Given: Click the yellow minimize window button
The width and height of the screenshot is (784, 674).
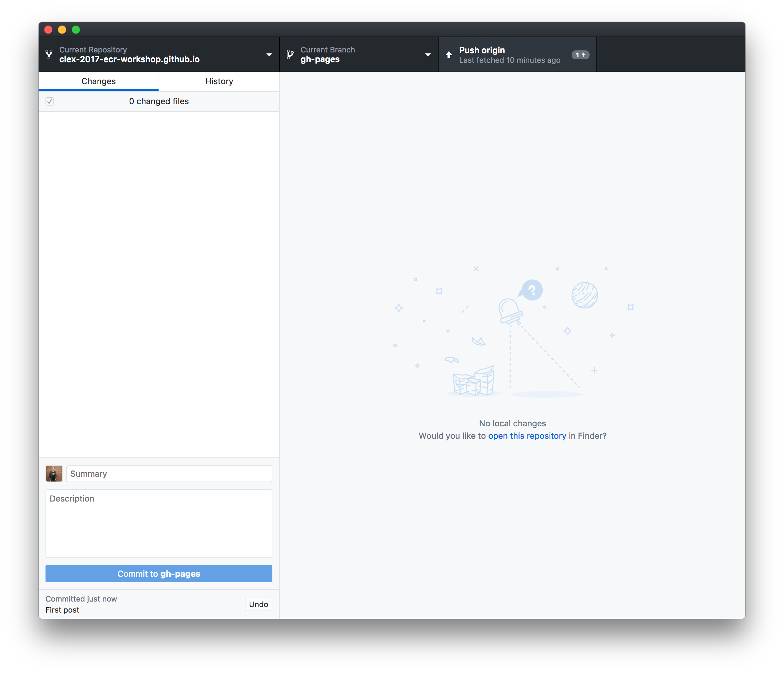Looking at the screenshot, I should pos(62,30).
